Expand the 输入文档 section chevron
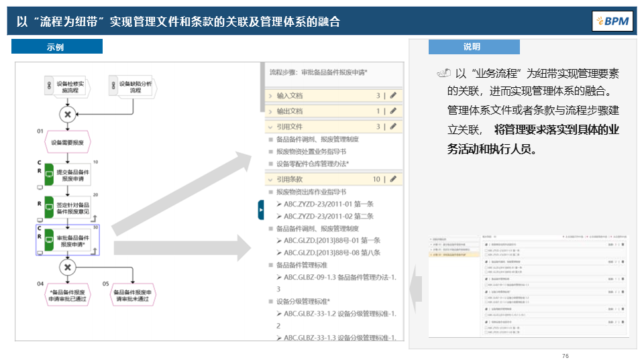Screen dimensions: 644x362 pyautogui.click(x=270, y=96)
